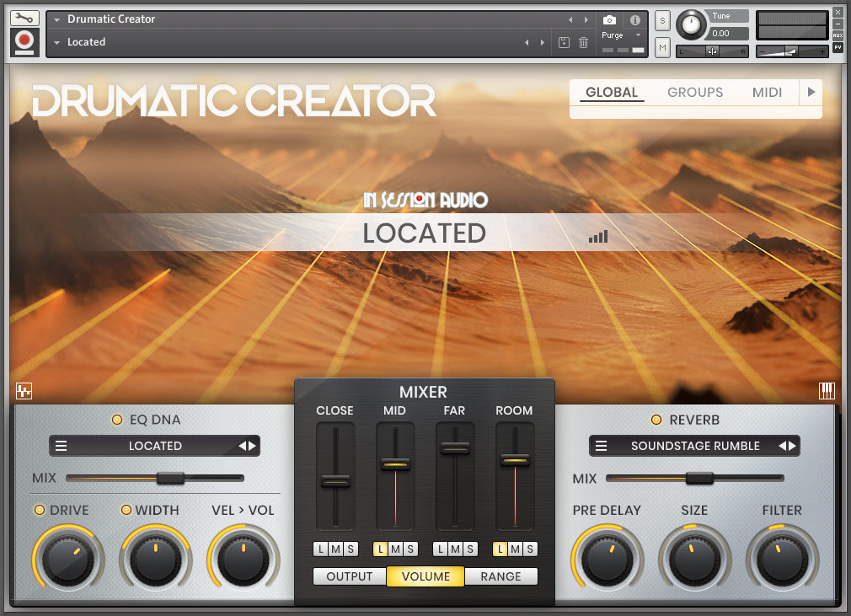Screen dimensions: 851x616
Task: Solo the instrument with the S button
Action: (x=662, y=19)
